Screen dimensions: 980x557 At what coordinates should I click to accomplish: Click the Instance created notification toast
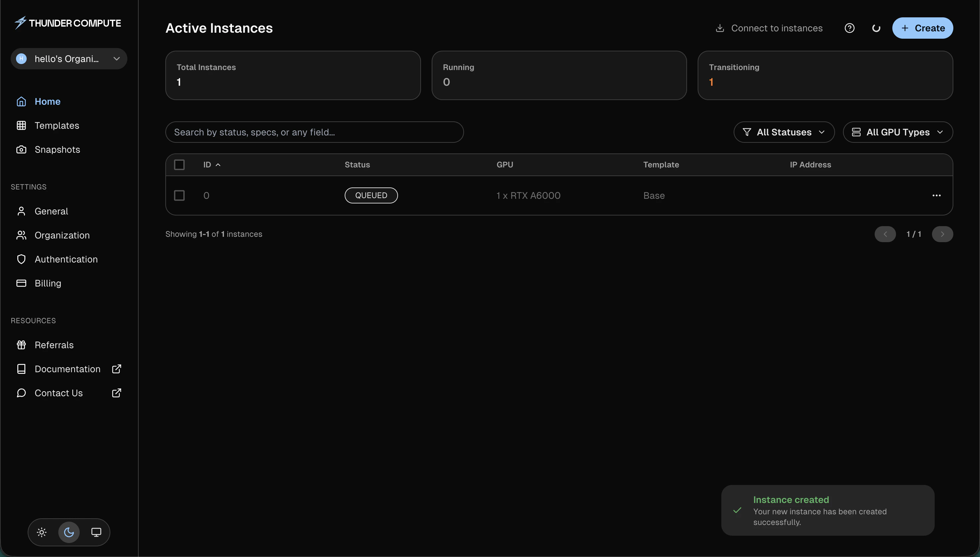[x=827, y=510]
